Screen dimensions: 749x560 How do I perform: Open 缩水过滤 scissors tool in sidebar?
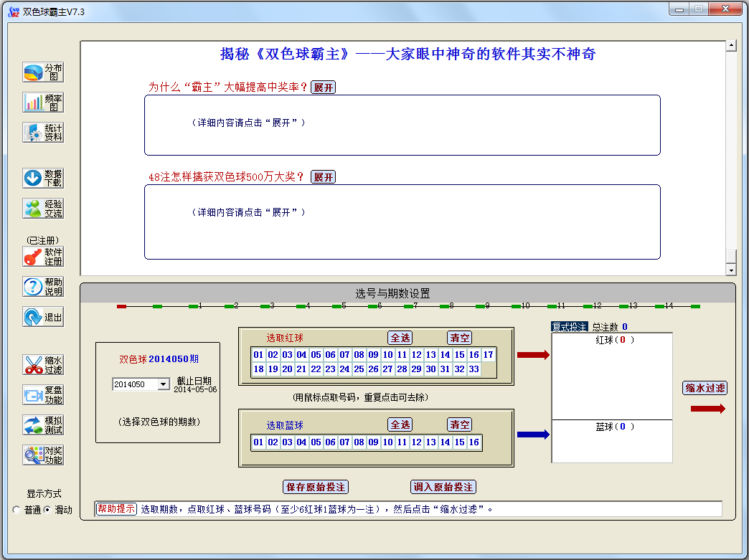tap(43, 365)
